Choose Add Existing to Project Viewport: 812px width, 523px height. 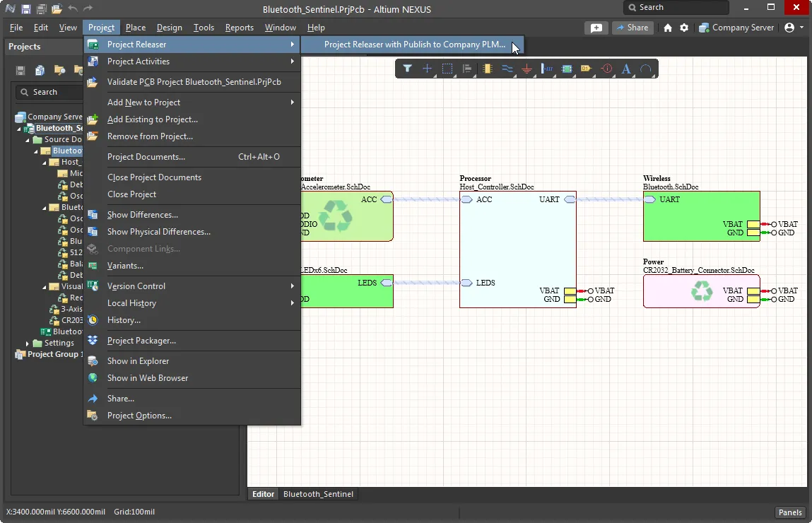click(x=192, y=119)
